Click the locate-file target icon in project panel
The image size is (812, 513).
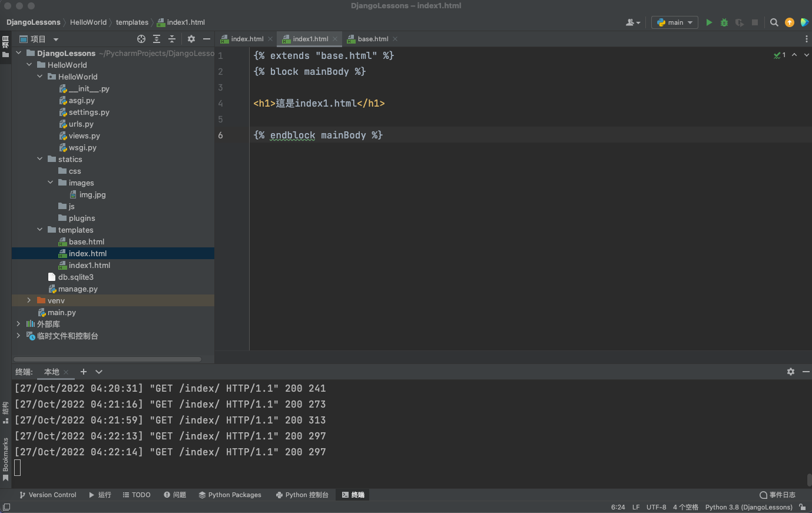coord(141,39)
